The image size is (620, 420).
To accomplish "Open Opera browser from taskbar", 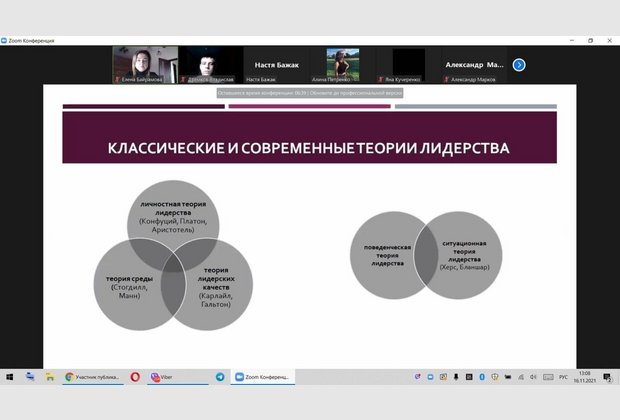I will (x=135, y=377).
